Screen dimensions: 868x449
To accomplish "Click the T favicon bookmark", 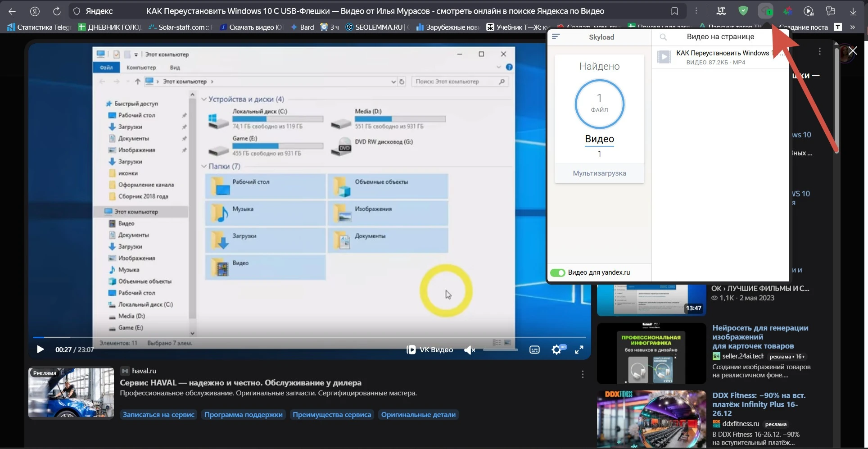I will [x=837, y=27].
